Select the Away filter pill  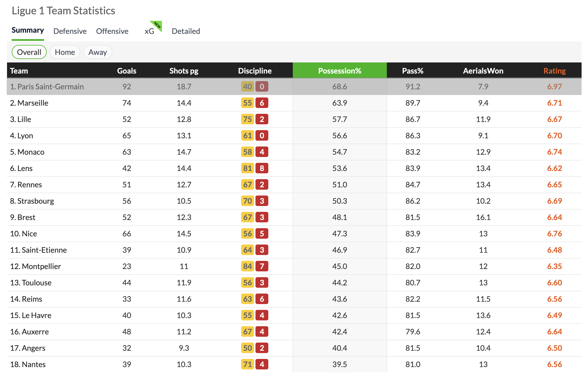pyautogui.click(x=98, y=52)
